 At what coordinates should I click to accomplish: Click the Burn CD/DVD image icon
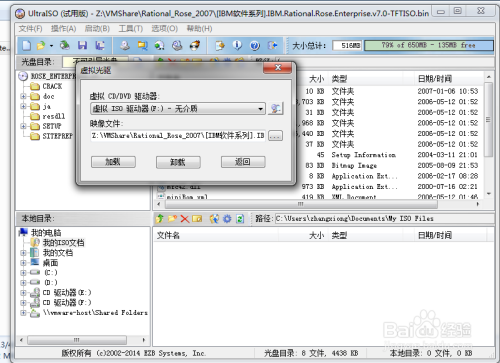tap(195, 45)
